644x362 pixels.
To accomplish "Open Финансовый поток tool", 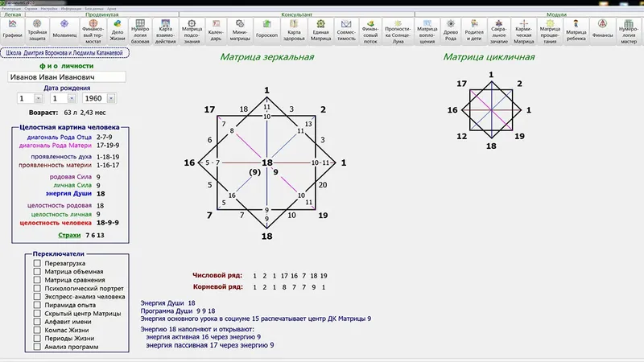I will [x=370, y=31].
